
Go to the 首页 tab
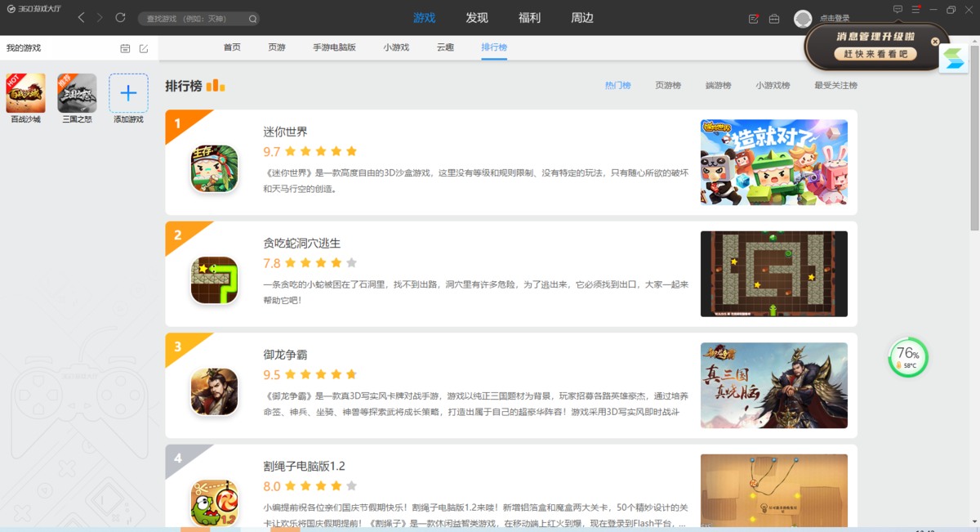point(232,47)
